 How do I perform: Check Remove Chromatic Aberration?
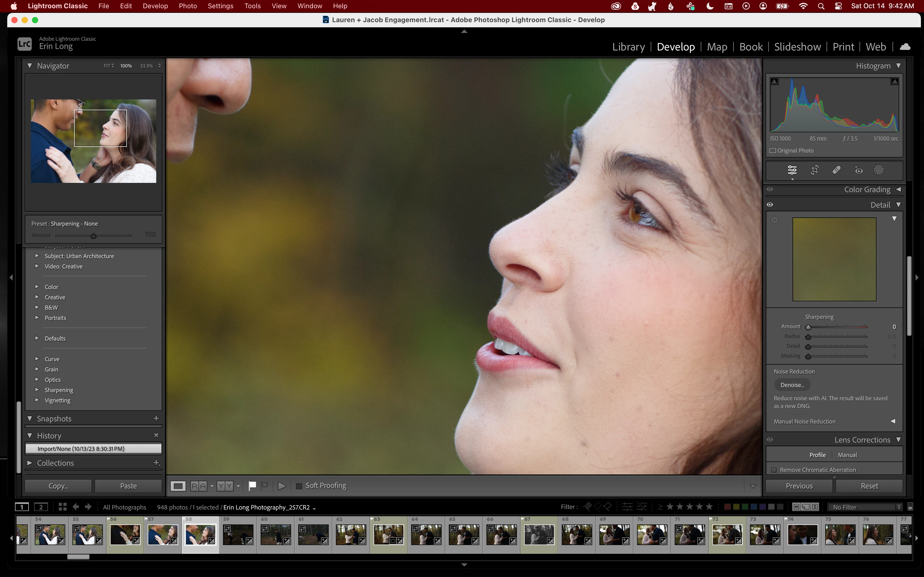tap(774, 470)
